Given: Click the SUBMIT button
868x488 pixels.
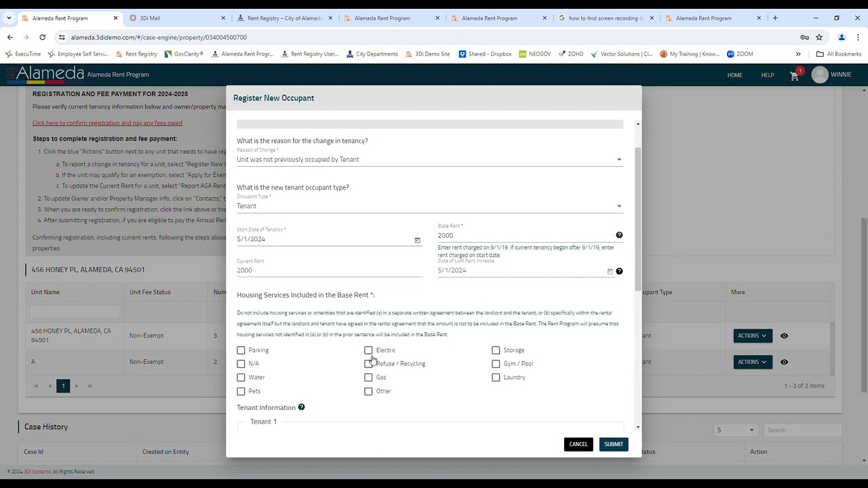Looking at the screenshot, I should [x=614, y=444].
